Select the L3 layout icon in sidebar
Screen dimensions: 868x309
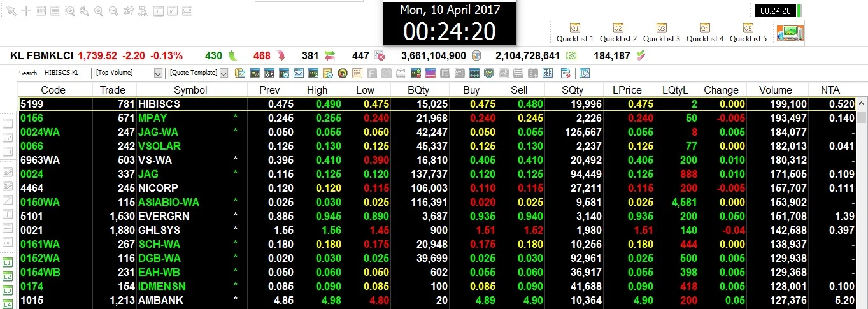point(8,291)
